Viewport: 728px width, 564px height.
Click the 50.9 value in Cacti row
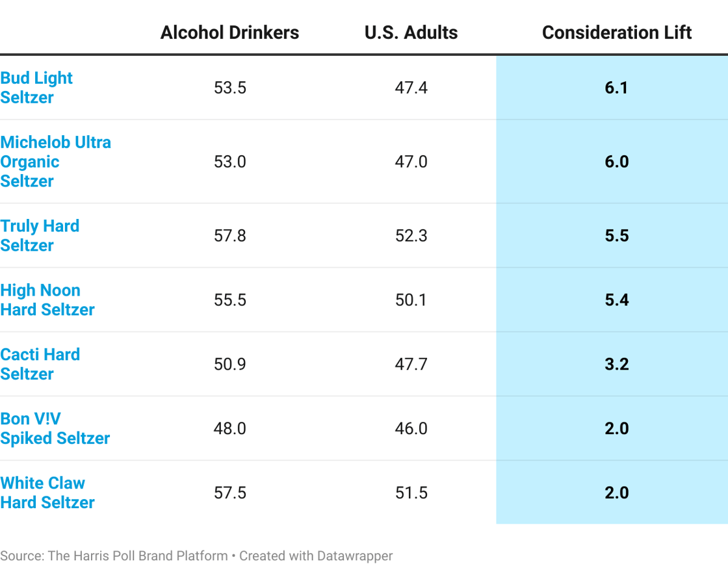pyautogui.click(x=229, y=364)
